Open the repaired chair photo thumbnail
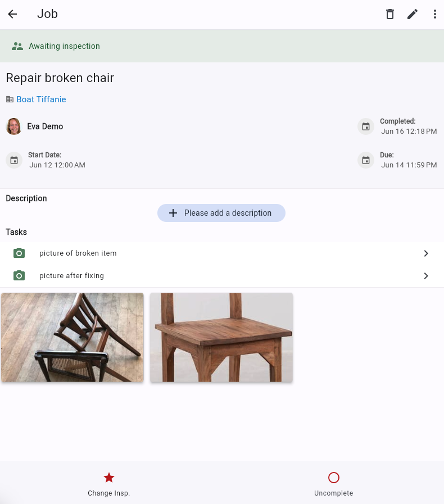Screen dimensions: 444x504 click(x=221, y=337)
